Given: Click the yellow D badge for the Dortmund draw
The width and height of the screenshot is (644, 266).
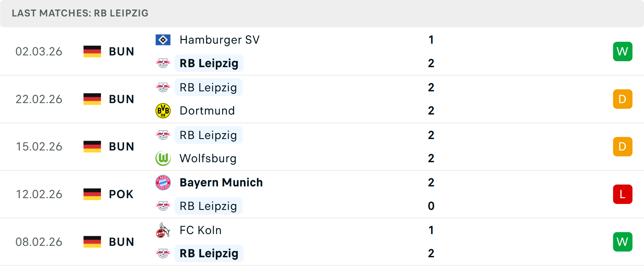Looking at the screenshot, I should [623, 99].
